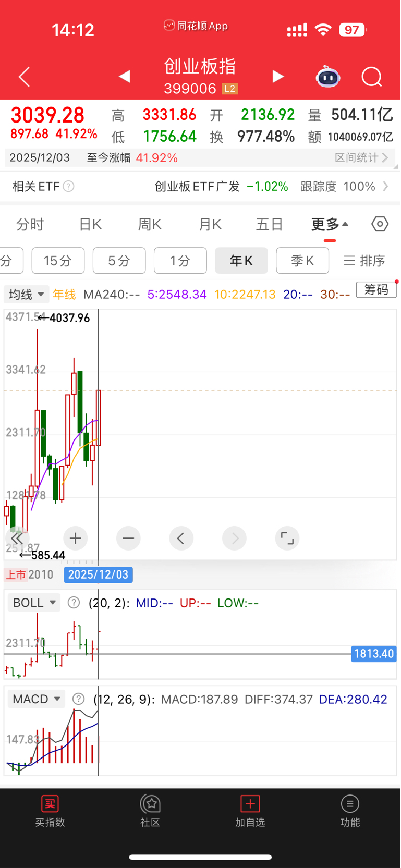Select the 1分 period
This screenshot has width=401, height=868.
click(x=180, y=260)
